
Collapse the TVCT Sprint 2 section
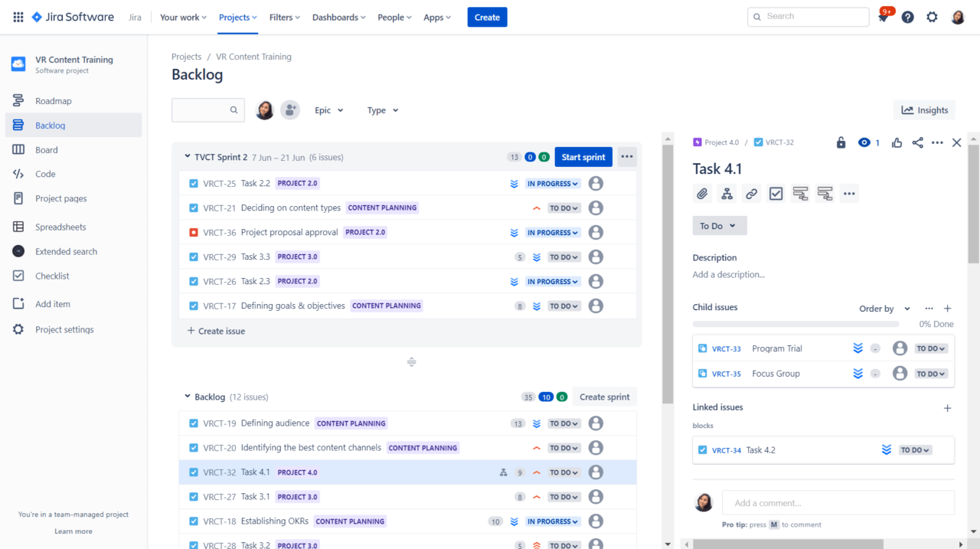(x=187, y=156)
